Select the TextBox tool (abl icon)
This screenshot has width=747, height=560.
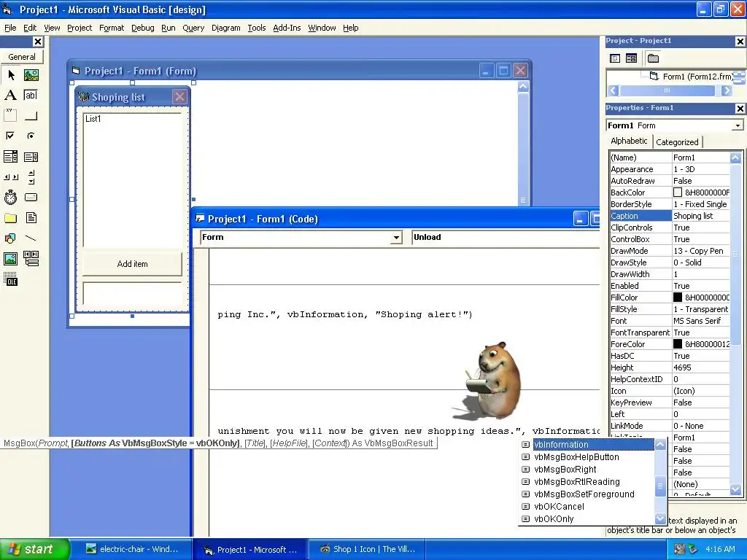[31, 96]
